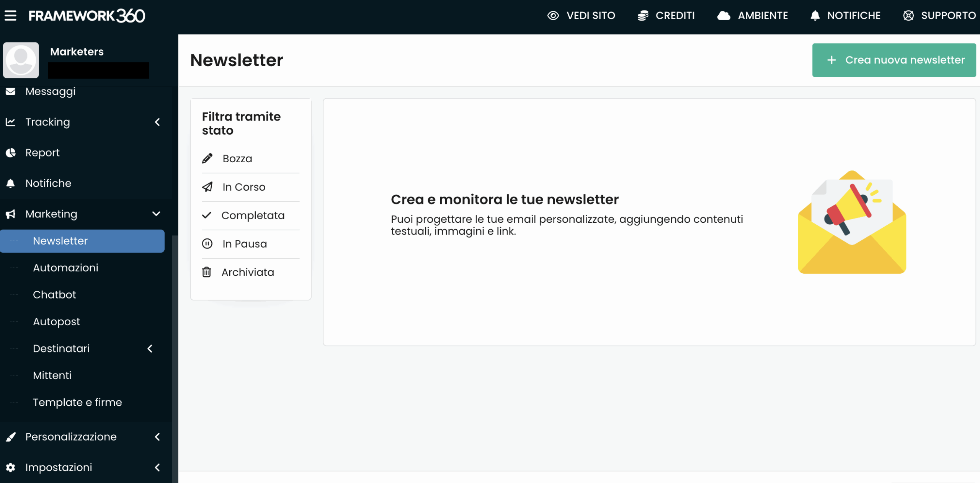This screenshot has height=483, width=980.
Task: Click the Report pie chart icon
Action: click(x=11, y=153)
